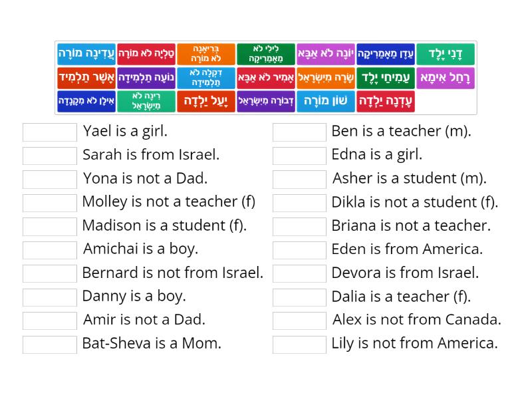Pick the tile שָׂרָה מִיִּשְׂרָאֵל
The height and width of the screenshot is (399, 532).
coord(325,77)
